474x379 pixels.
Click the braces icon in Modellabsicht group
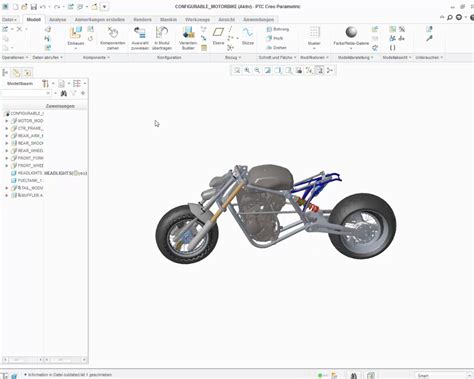tap(393, 48)
